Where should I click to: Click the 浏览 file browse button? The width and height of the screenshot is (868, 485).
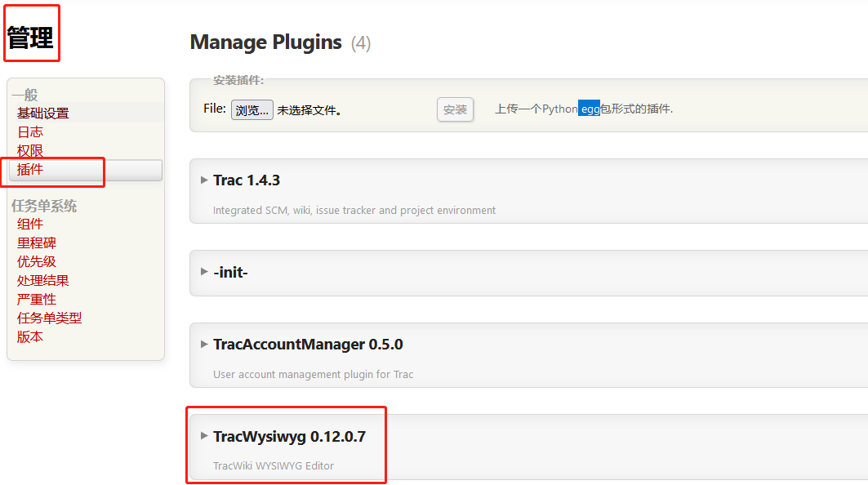pyautogui.click(x=251, y=108)
